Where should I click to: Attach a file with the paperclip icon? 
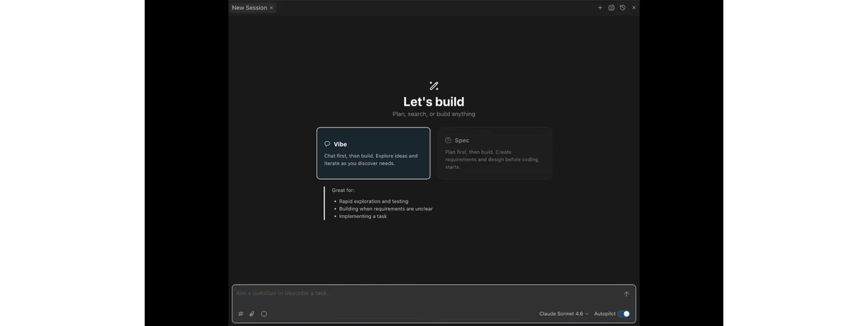click(252, 314)
